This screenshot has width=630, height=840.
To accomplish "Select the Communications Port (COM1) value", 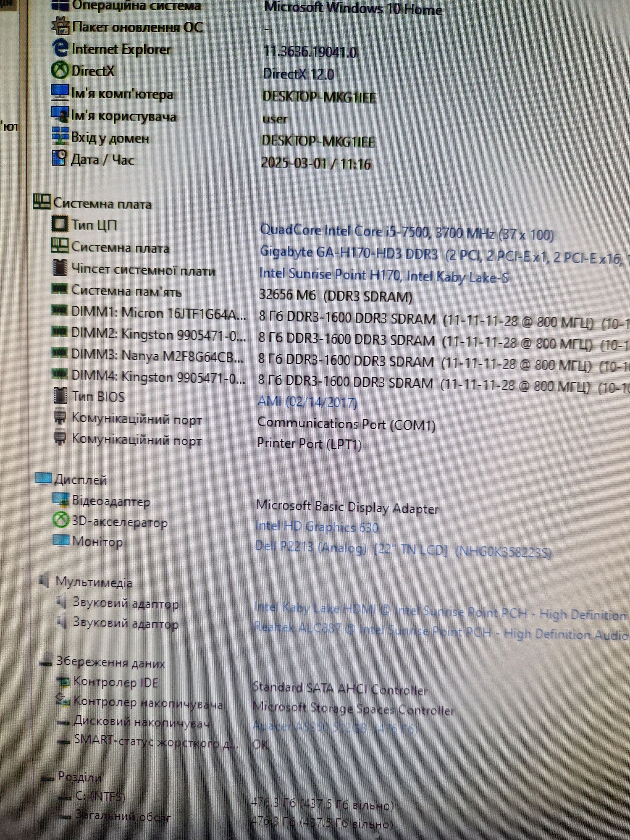I will [346, 424].
